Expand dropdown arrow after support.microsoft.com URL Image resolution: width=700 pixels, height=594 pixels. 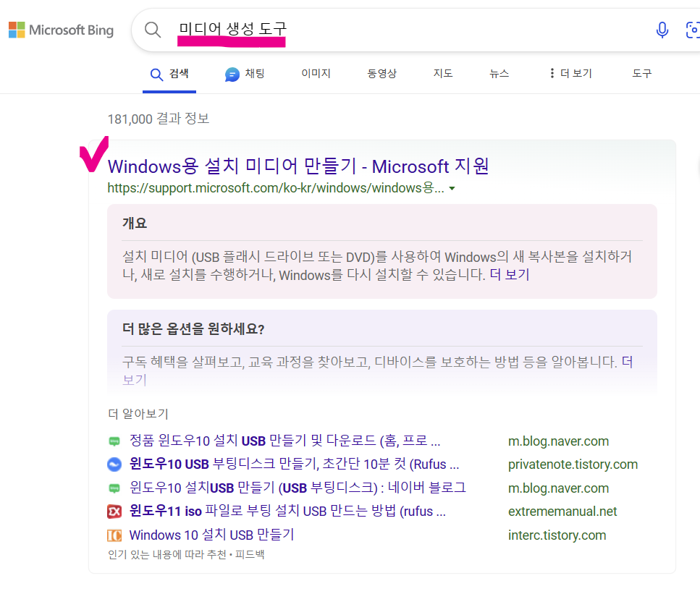(x=452, y=189)
